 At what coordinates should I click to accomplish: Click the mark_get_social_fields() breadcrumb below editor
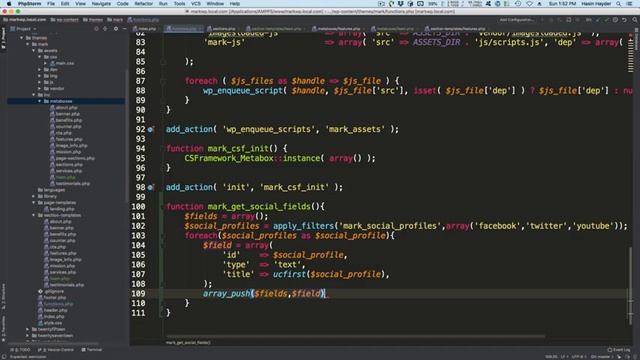188,342
